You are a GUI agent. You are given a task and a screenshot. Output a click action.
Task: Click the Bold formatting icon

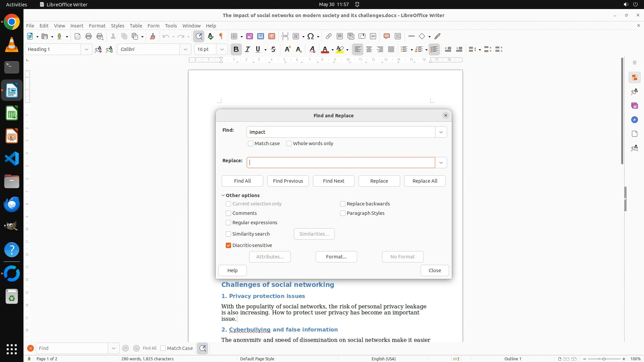tap(236, 49)
